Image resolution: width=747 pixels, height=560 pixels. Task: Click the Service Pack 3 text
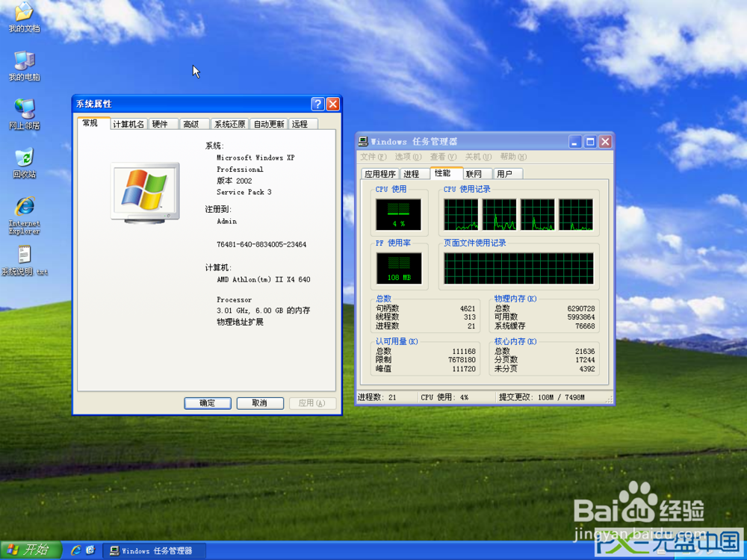click(x=244, y=192)
